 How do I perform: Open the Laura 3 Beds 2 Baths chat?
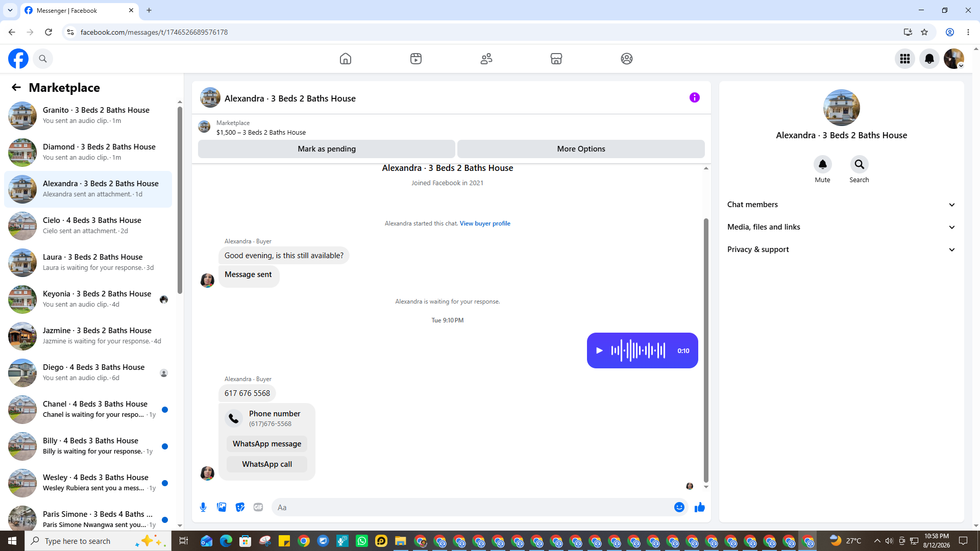coord(88,263)
